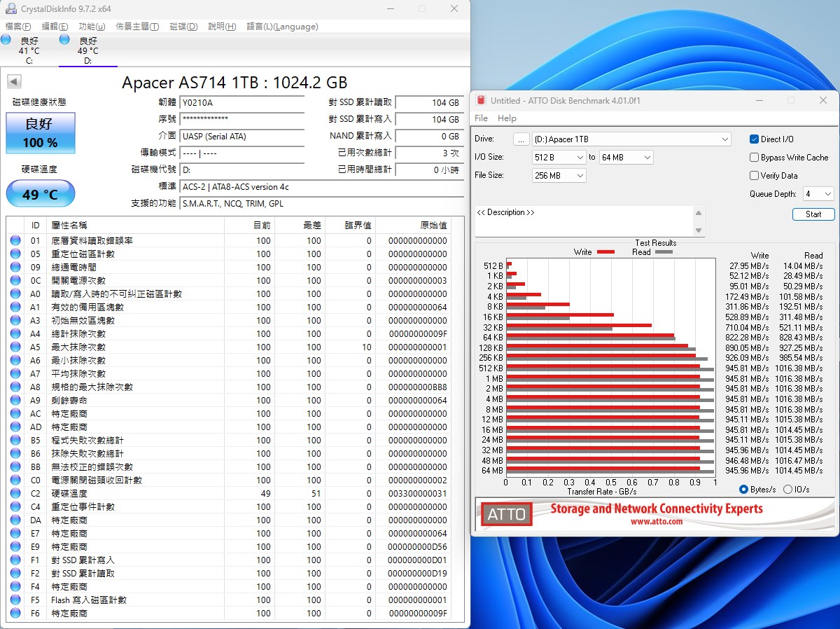Viewport: 840px width, 629px height.
Task: Toggle the Direct I/O checkbox
Action: coord(755,139)
